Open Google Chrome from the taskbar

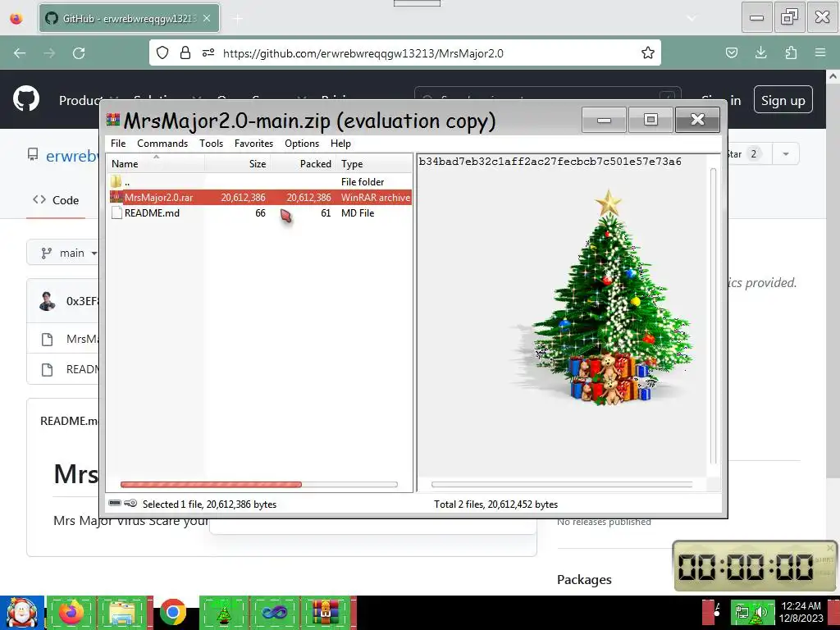(x=173, y=613)
